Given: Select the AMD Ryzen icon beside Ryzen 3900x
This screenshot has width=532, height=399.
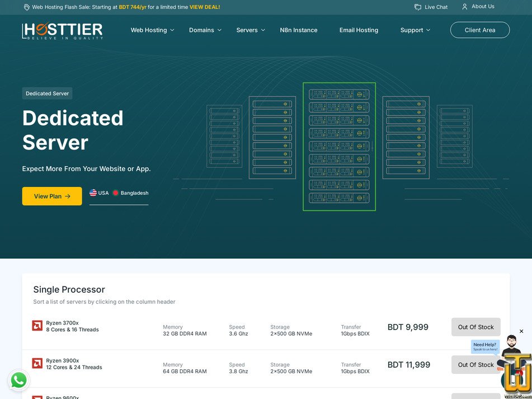Looking at the screenshot, I should [37, 363].
